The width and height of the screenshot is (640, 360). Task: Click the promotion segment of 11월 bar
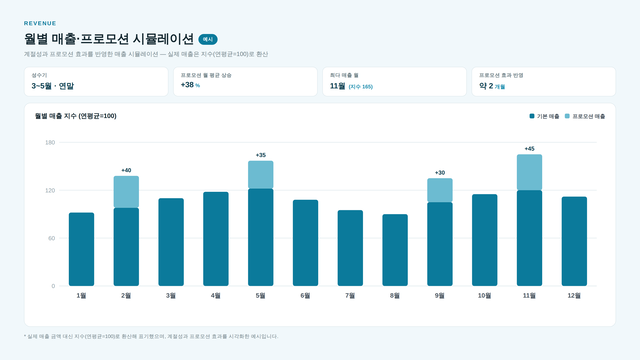coord(529,172)
